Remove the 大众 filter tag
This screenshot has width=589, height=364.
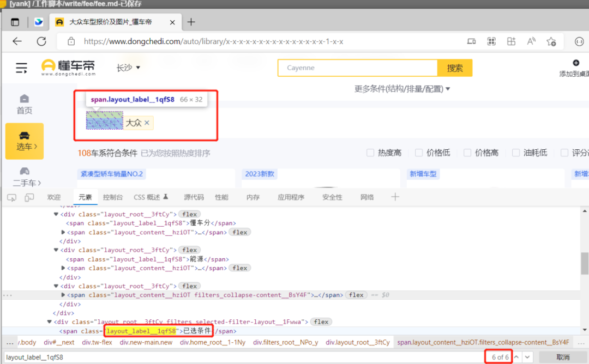(x=147, y=123)
